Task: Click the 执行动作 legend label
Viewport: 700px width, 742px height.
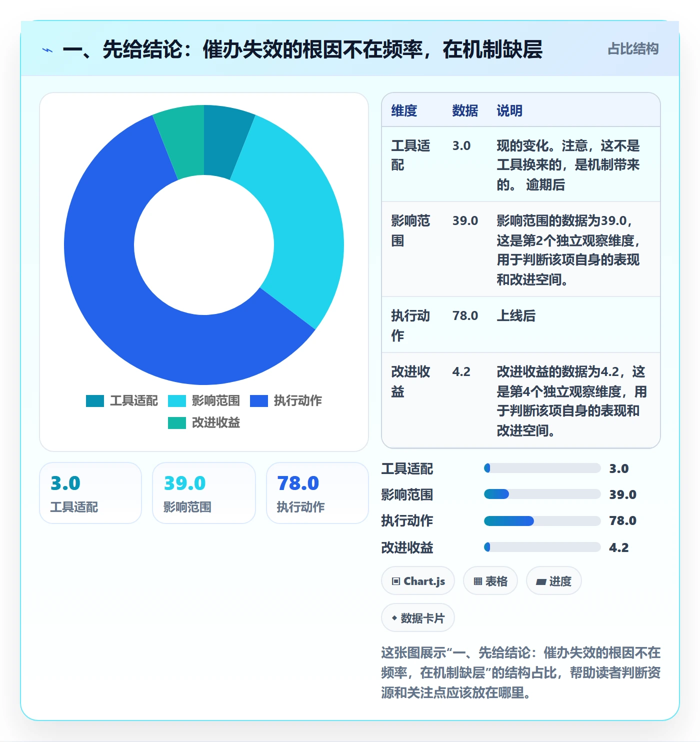Action: pyautogui.click(x=297, y=401)
